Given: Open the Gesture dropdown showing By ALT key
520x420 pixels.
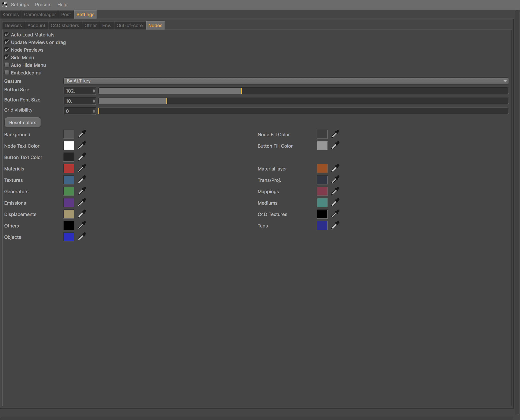Looking at the screenshot, I should pyautogui.click(x=286, y=81).
